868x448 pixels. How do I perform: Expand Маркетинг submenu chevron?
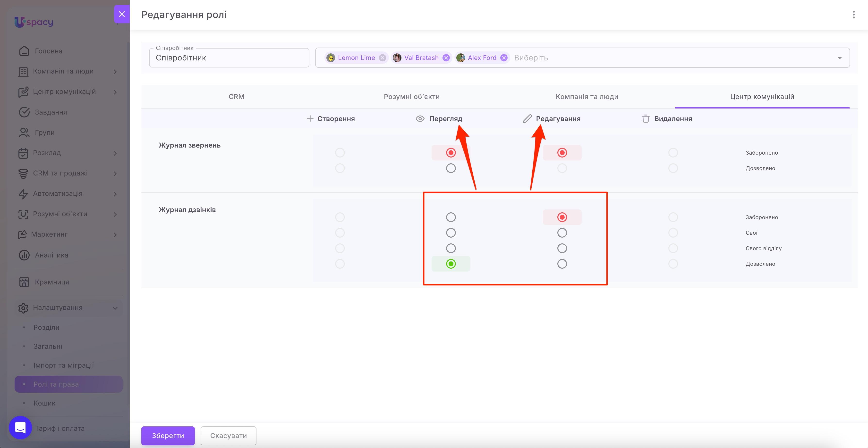(115, 235)
